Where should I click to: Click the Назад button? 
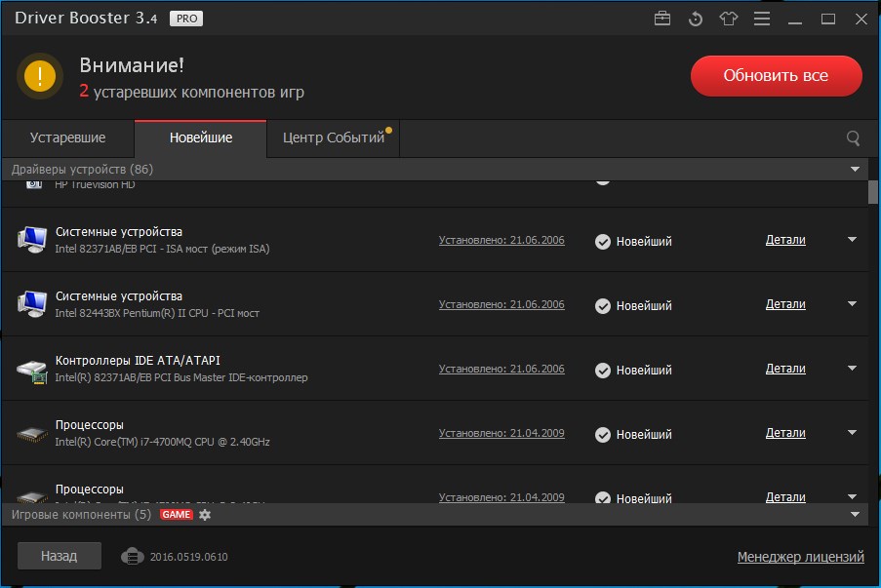tap(59, 556)
